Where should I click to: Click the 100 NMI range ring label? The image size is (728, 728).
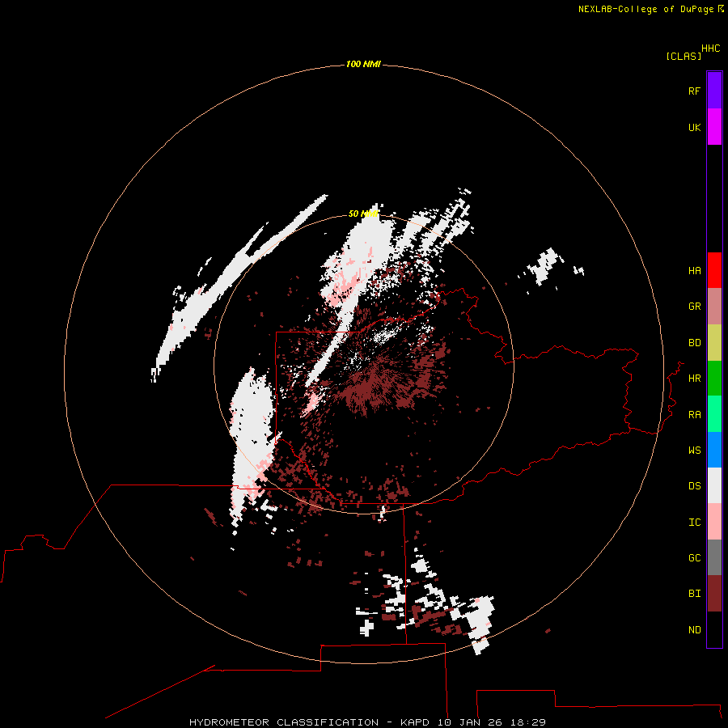(x=363, y=64)
